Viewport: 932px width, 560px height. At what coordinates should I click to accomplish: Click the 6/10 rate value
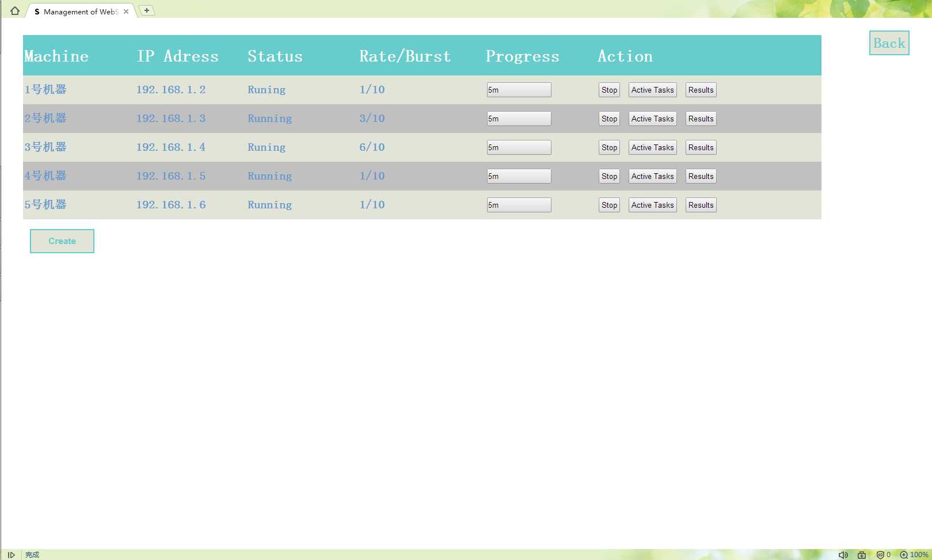click(372, 147)
